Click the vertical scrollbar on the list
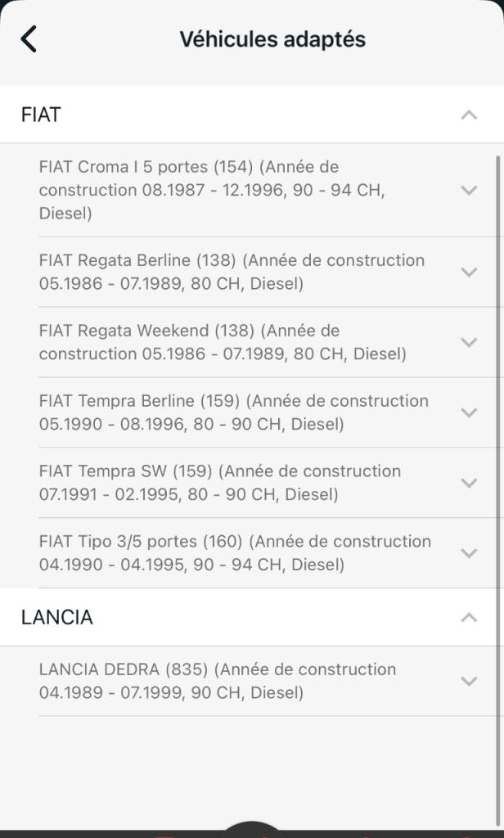This screenshot has width=504, height=838. (x=497, y=368)
